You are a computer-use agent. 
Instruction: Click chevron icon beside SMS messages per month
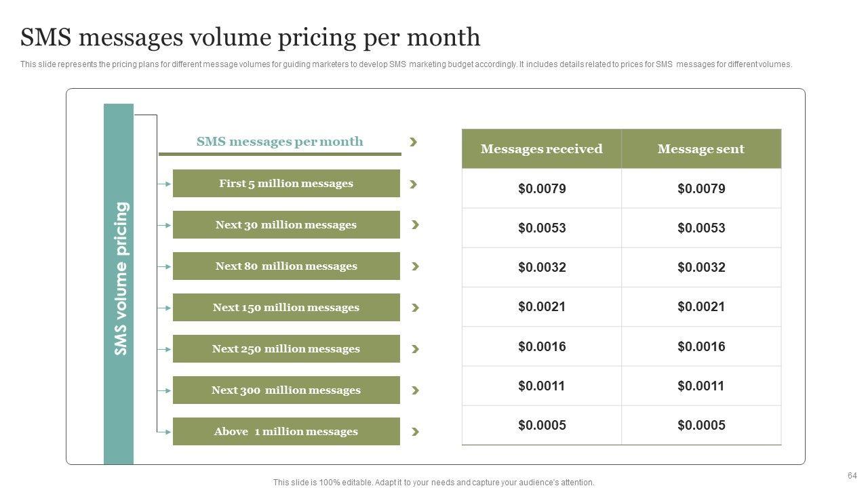pos(414,142)
